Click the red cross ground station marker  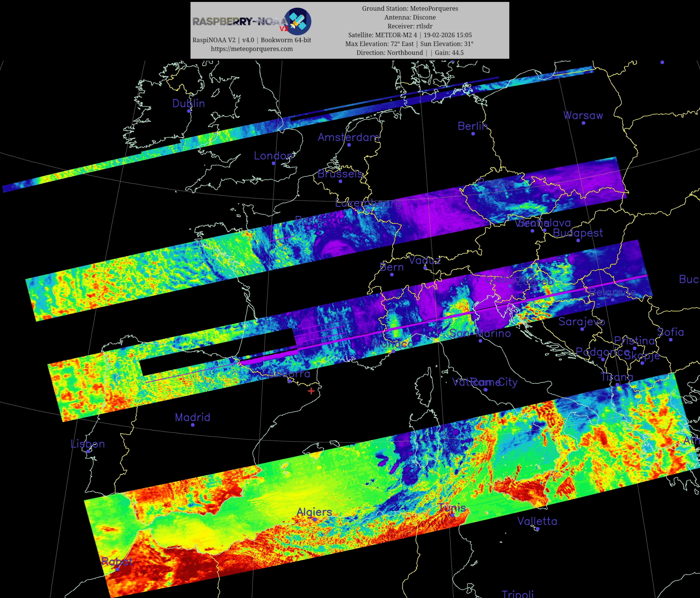311,391
